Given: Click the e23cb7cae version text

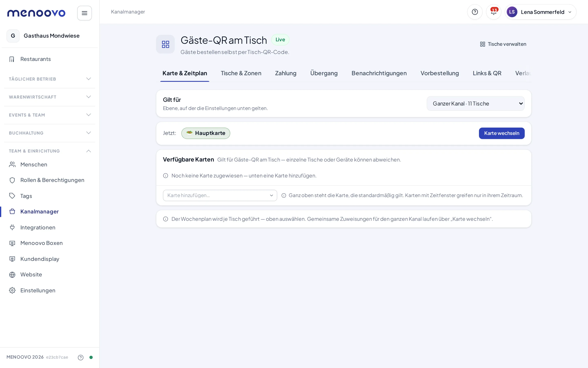Looking at the screenshot, I should click(x=57, y=357).
